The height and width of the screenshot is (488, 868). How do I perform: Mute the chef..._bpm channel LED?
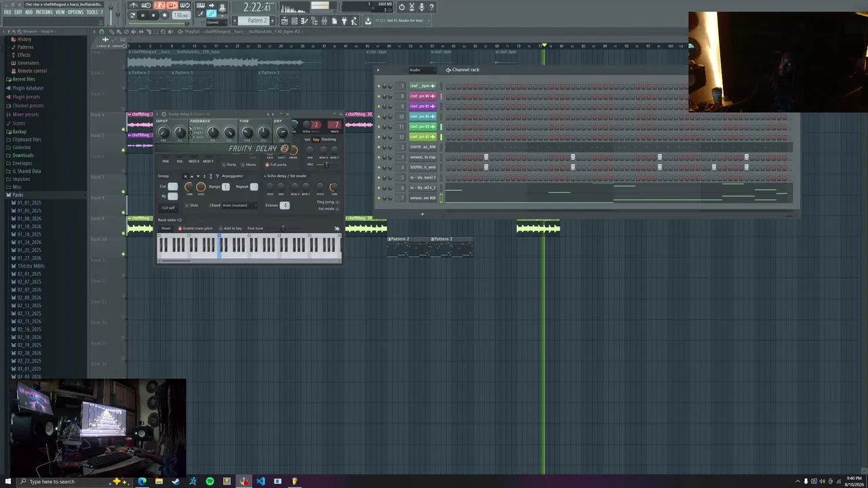(x=378, y=86)
